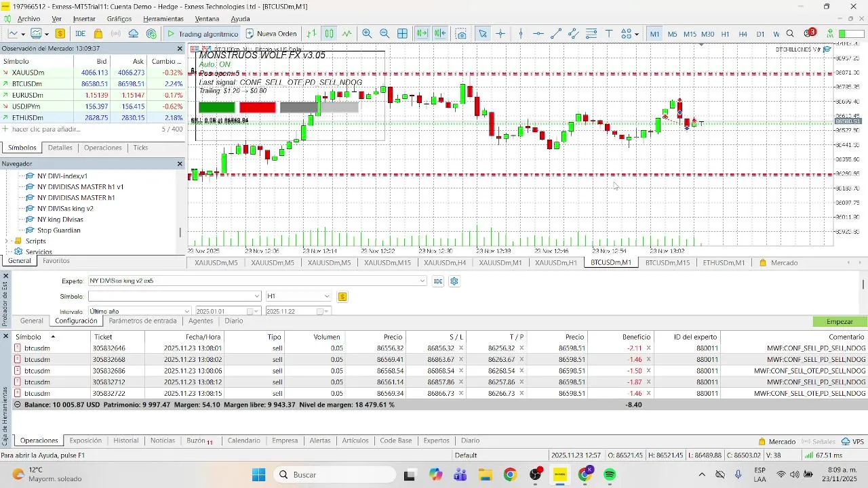
Task: Open the Insertar menu
Action: point(84,19)
